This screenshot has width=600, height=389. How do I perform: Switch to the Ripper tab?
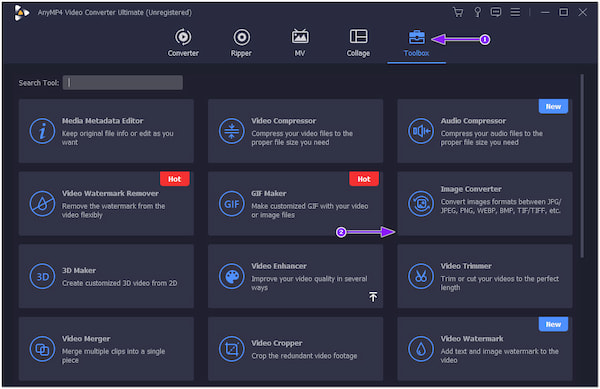[x=241, y=43]
